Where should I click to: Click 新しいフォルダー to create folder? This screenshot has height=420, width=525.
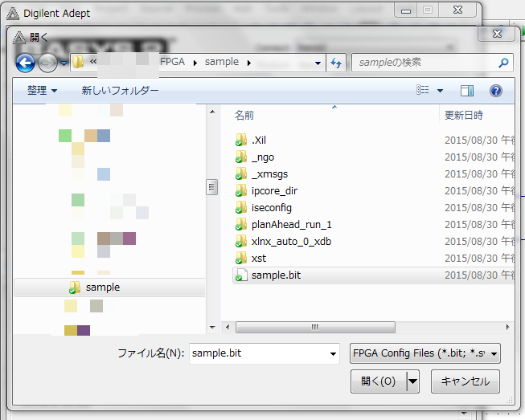click(120, 91)
